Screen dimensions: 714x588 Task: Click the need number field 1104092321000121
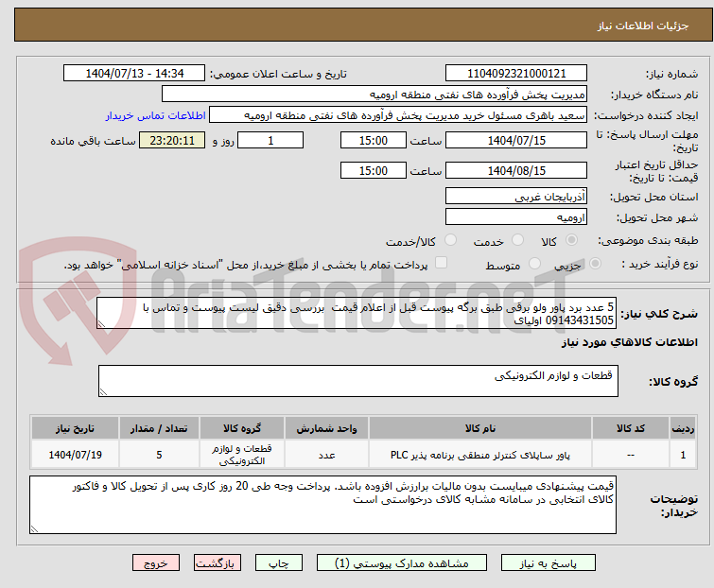tap(516, 74)
